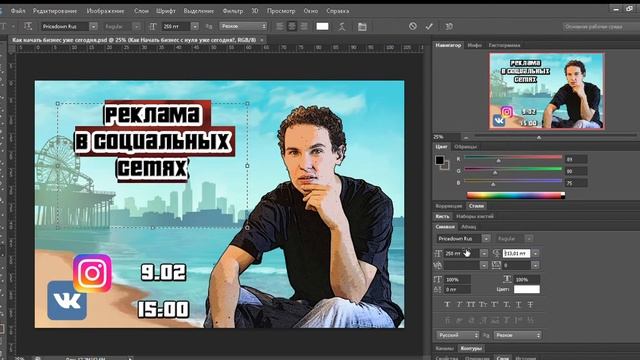
Task: Click kerning icon in Character panel
Action: tap(438, 265)
